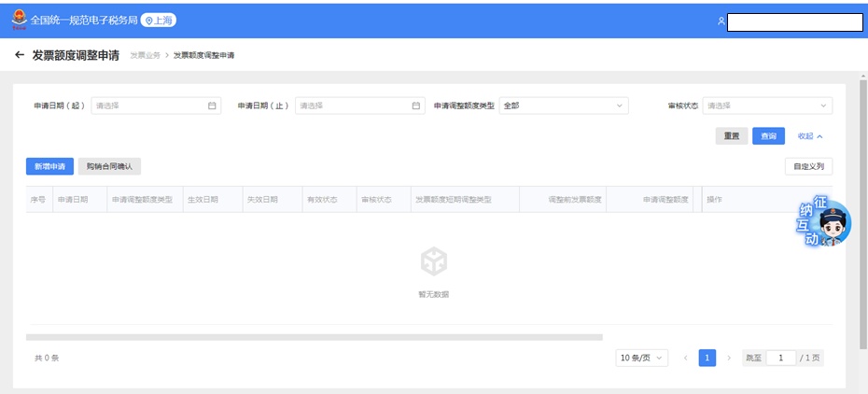Click the horizontal table scrollbar
868x394 pixels.
[x=314, y=337]
